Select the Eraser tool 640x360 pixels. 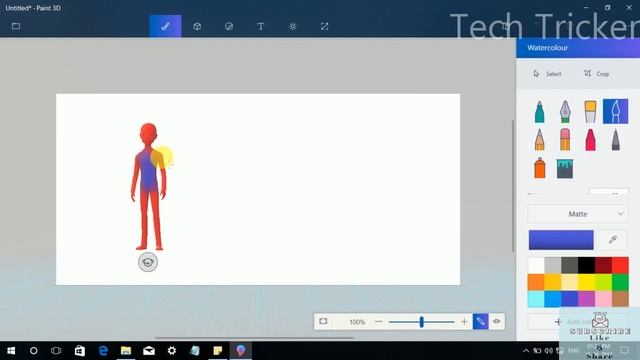click(x=565, y=140)
